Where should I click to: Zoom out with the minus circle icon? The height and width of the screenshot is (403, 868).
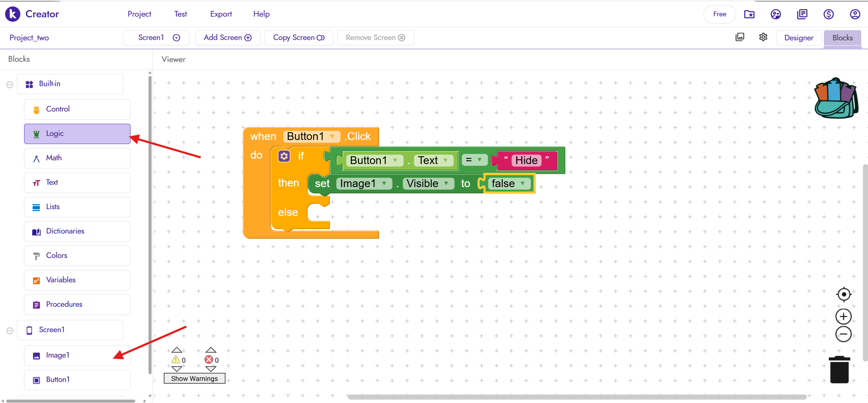844,334
